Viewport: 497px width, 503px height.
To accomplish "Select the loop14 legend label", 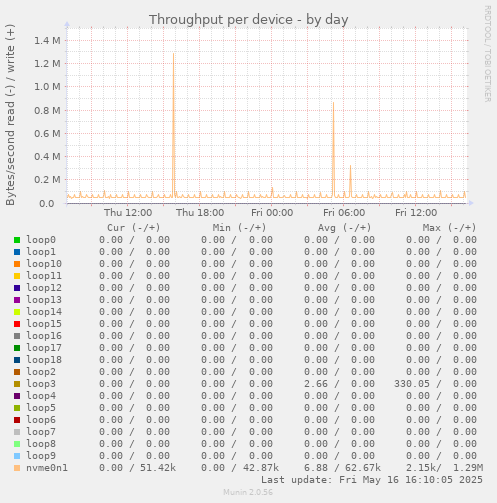I will (x=44, y=312).
